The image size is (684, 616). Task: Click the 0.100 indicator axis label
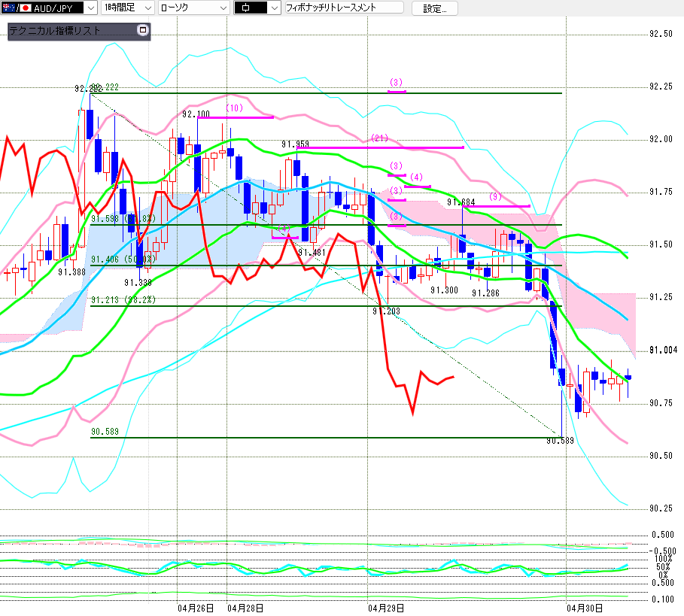point(663,599)
